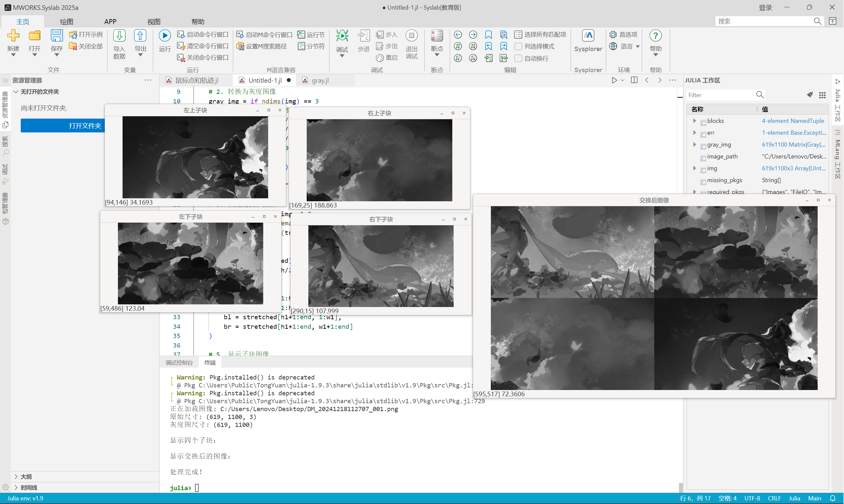Switch to the APP ribbon tab
Viewport: 844px width, 504px height.
point(110,22)
